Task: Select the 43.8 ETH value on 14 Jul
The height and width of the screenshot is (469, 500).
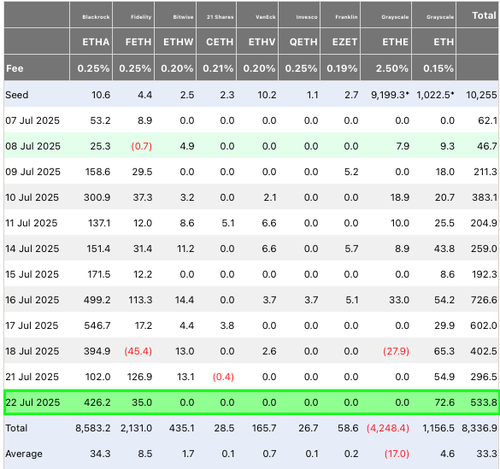Action: click(x=444, y=249)
